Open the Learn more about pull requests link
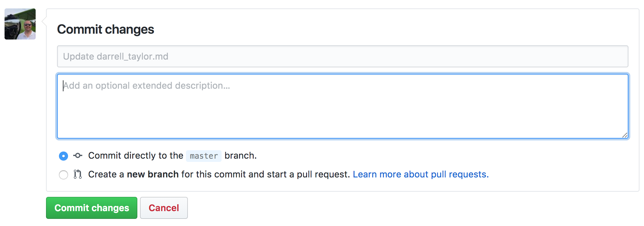 [420, 174]
